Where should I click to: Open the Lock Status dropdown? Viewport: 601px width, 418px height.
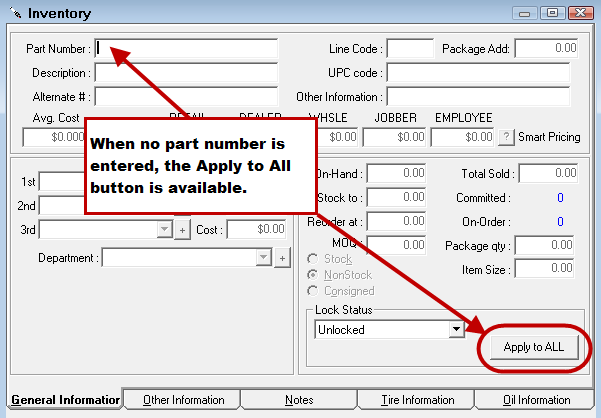457,329
